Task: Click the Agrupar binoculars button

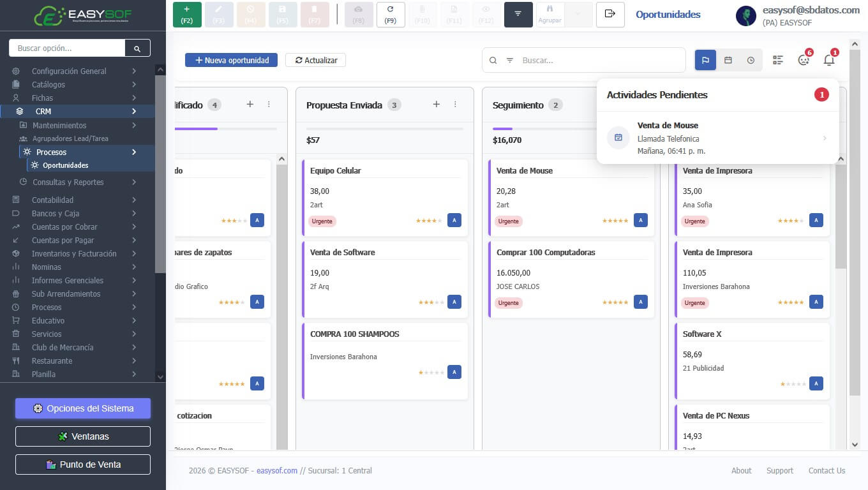Action: 550,15
